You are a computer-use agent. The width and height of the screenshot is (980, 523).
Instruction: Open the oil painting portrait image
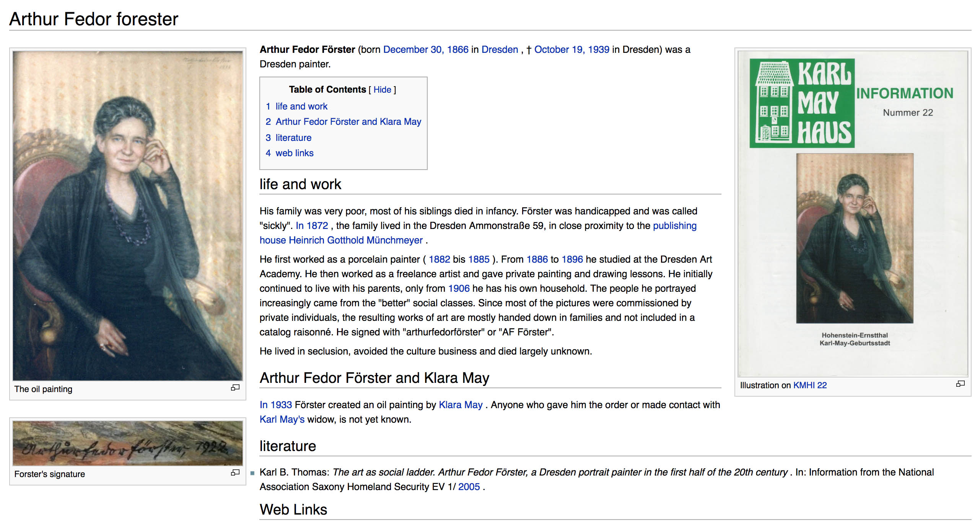click(127, 216)
